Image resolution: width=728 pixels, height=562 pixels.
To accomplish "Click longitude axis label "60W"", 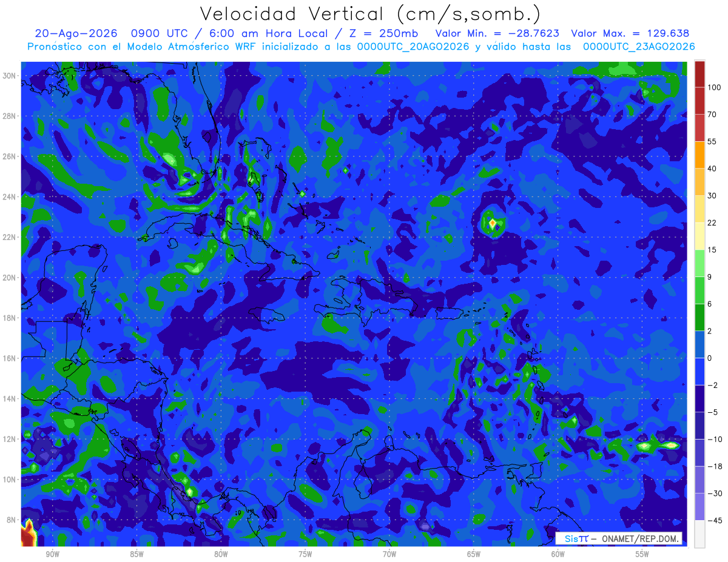I will 558,554.
